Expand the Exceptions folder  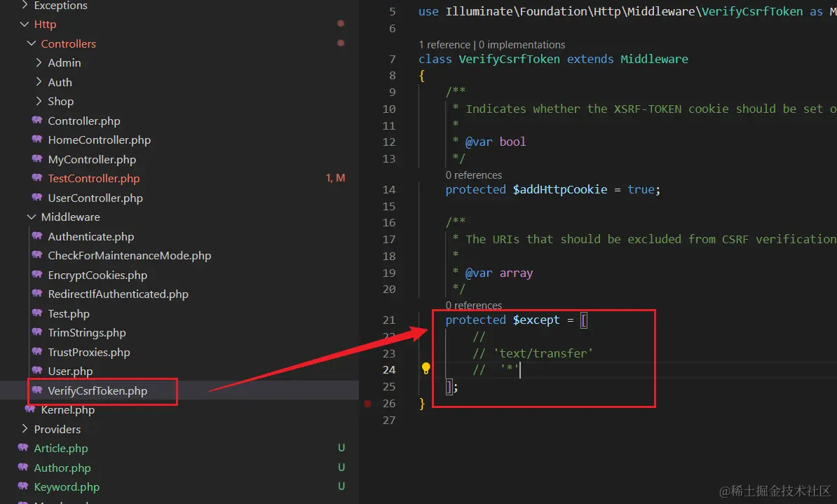tap(25, 6)
